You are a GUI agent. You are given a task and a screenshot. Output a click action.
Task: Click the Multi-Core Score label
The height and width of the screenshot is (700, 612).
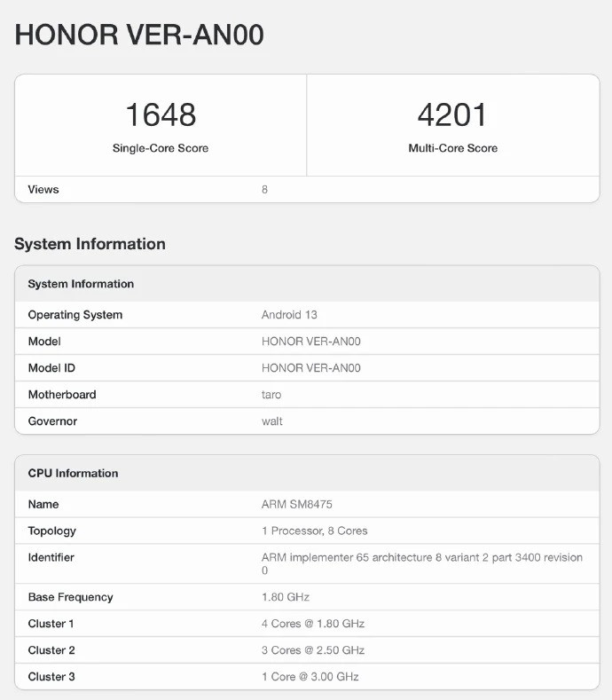[x=453, y=148]
